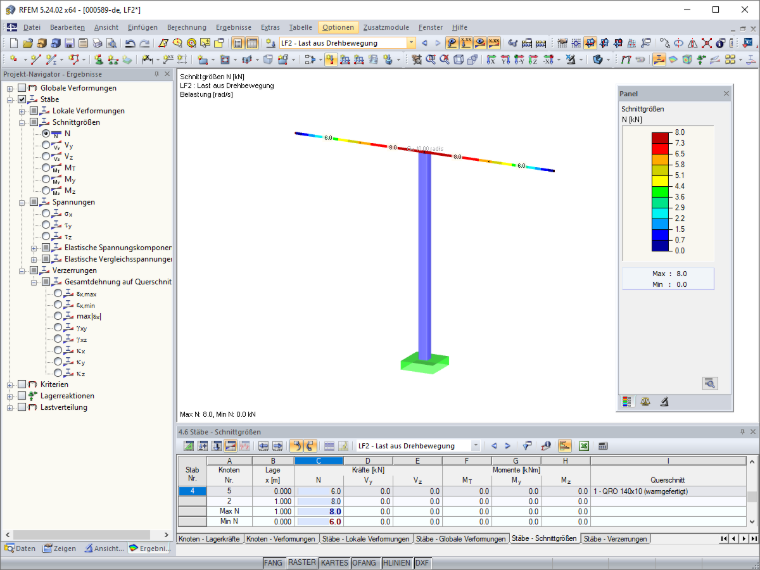Click the new line tool icon
Viewport: 760px width, 570px height.
click(x=35, y=60)
